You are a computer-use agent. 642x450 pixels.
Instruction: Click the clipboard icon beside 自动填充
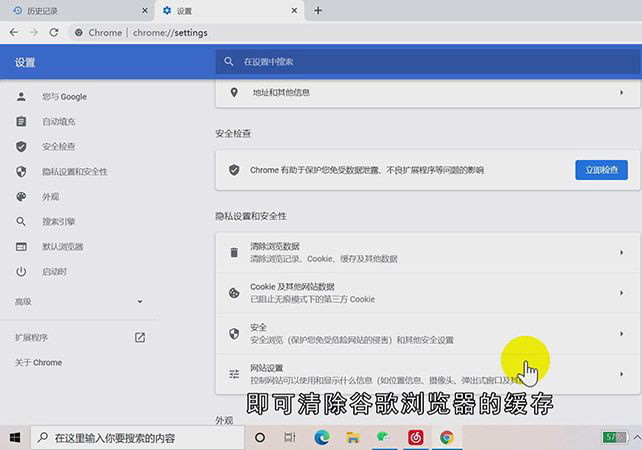point(21,122)
